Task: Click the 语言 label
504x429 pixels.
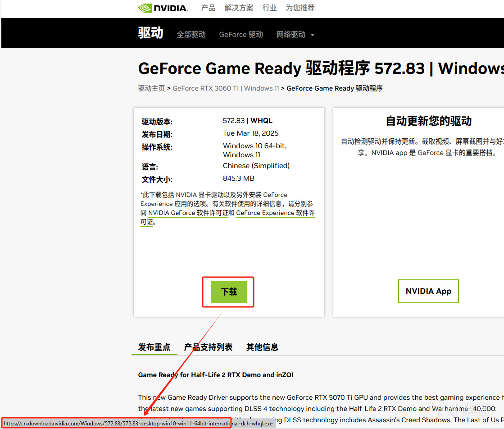Action: click(x=150, y=167)
